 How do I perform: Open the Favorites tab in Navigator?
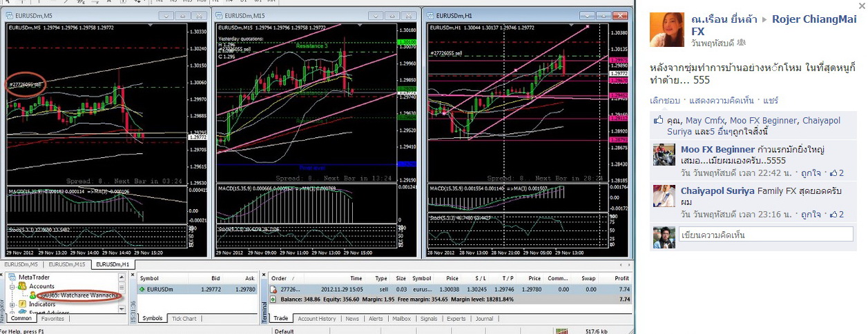pyautogui.click(x=52, y=319)
